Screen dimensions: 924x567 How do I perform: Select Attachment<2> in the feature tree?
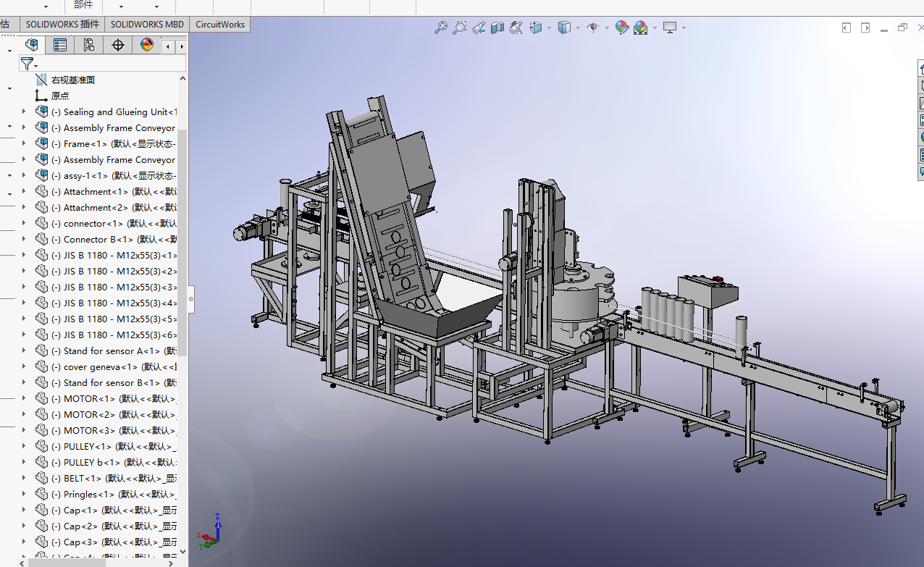114,208
